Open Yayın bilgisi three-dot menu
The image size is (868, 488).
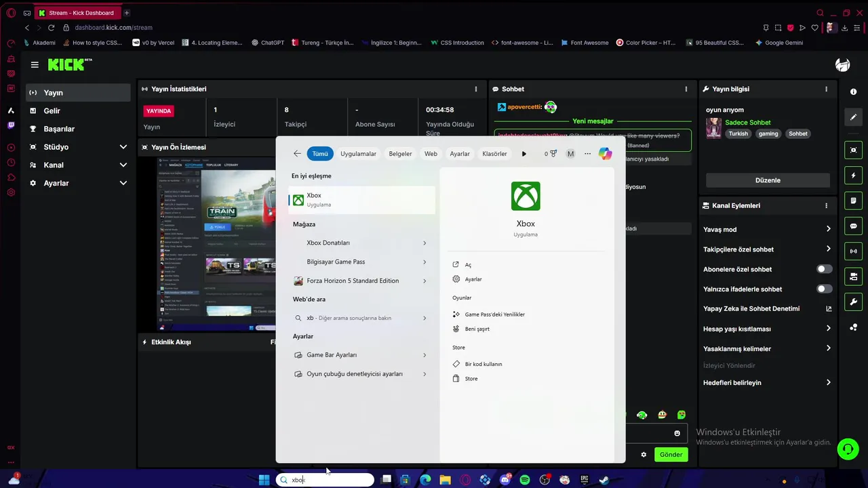click(826, 89)
